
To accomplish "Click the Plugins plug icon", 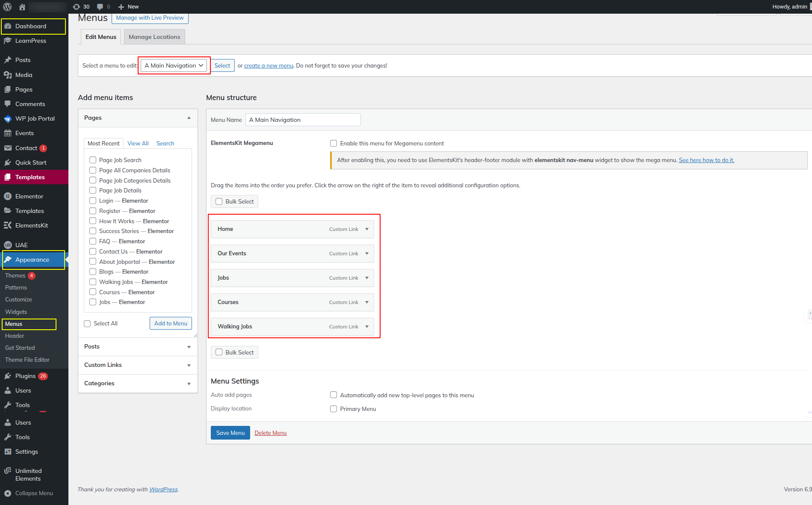I will 8,376.
